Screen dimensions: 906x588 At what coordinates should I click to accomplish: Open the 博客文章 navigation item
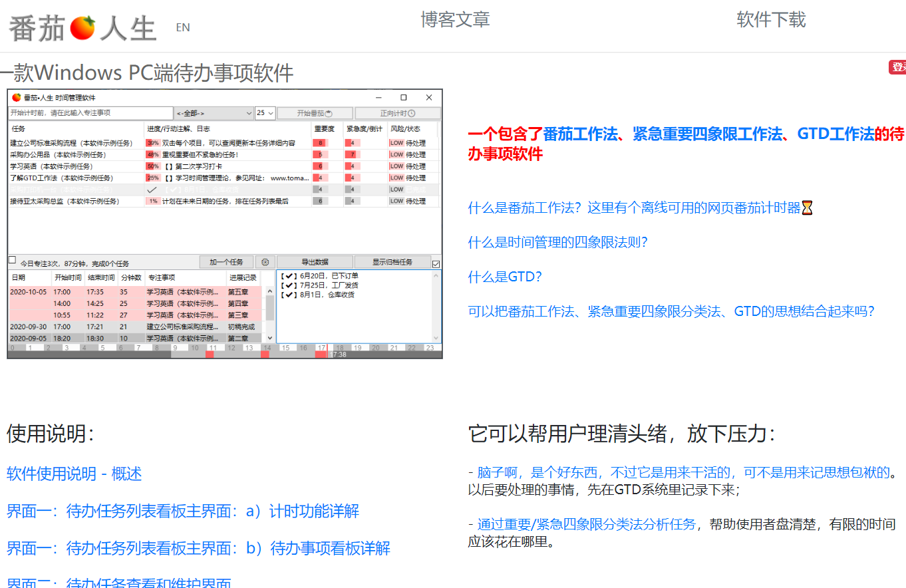click(x=455, y=20)
